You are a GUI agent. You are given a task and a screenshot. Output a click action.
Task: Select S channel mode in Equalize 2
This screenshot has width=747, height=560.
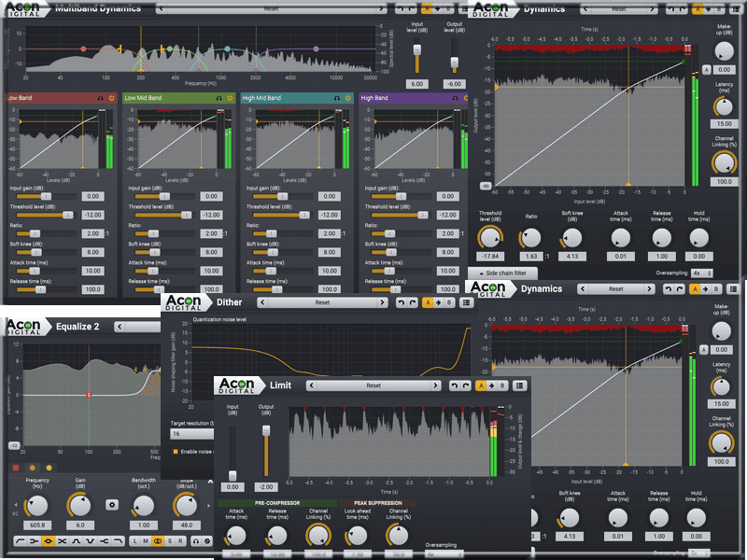170,541
